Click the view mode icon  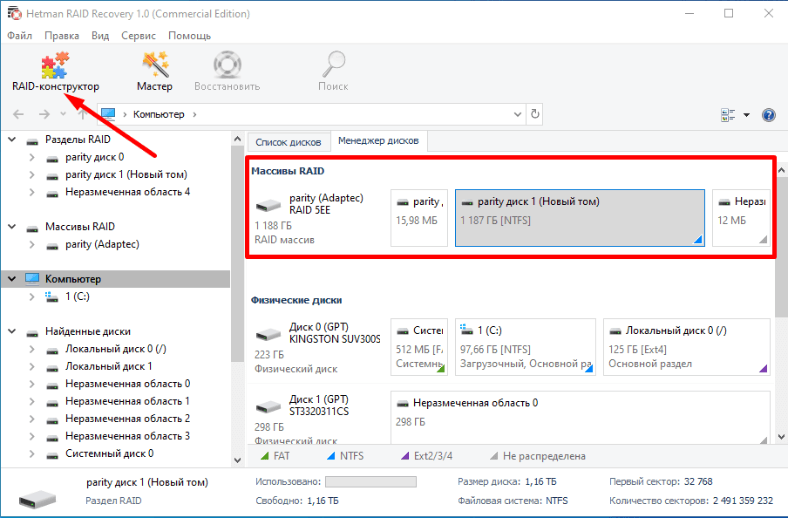(x=728, y=115)
